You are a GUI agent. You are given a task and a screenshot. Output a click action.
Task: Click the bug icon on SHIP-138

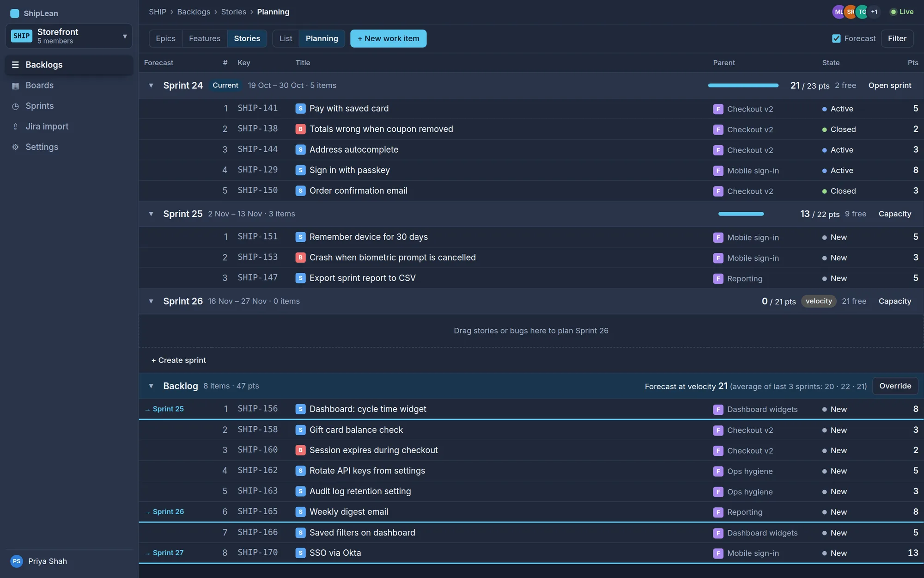(x=300, y=129)
